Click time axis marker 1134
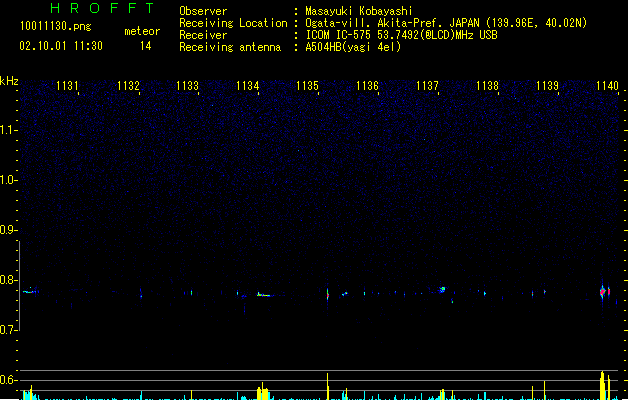 point(248,86)
